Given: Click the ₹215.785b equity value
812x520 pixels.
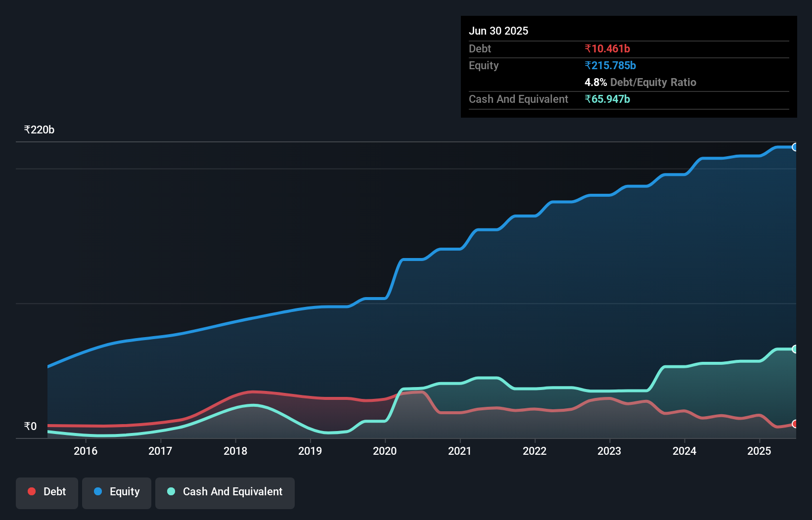Looking at the screenshot, I should pos(610,66).
